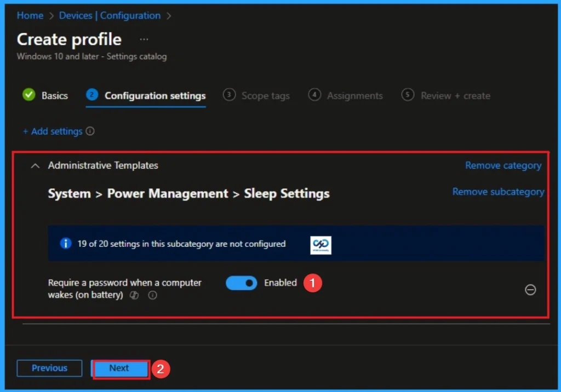561x392 pixels.
Task: Click the Next button
Action: [119, 368]
